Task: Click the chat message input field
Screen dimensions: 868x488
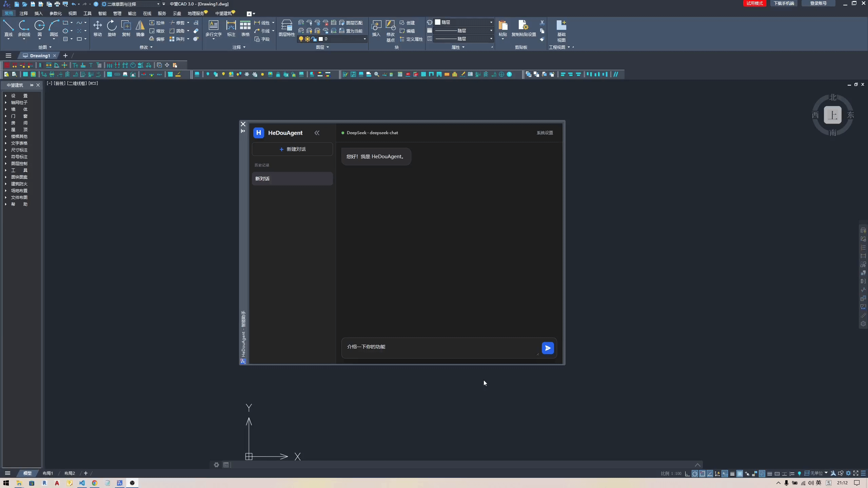Action: (441, 348)
